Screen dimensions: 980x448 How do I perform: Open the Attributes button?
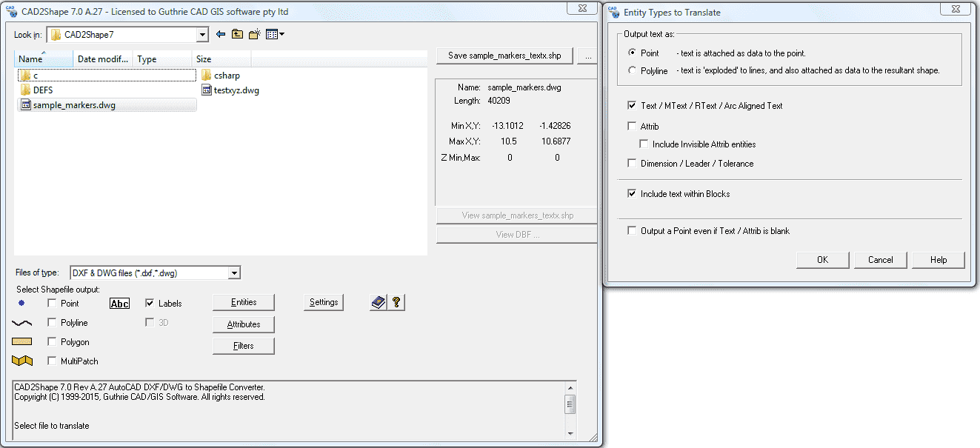pyautogui.click(x=244, y=324)
